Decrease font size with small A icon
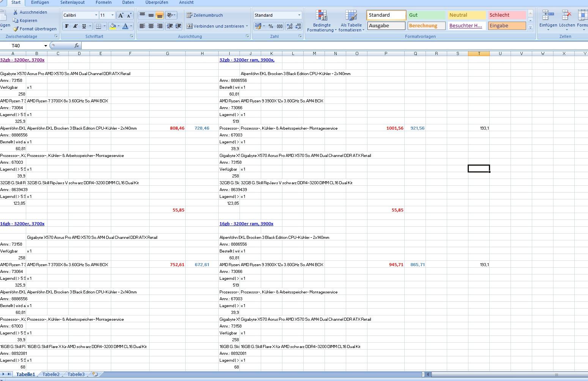This screenshot has width=588, height=381. click(129, 15)
